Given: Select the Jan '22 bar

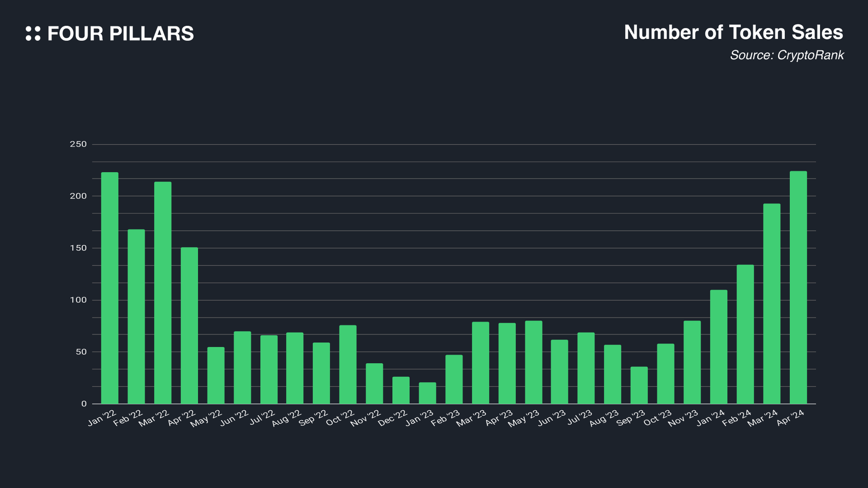Looking at the screenshot, I should [x=110, y=288].
